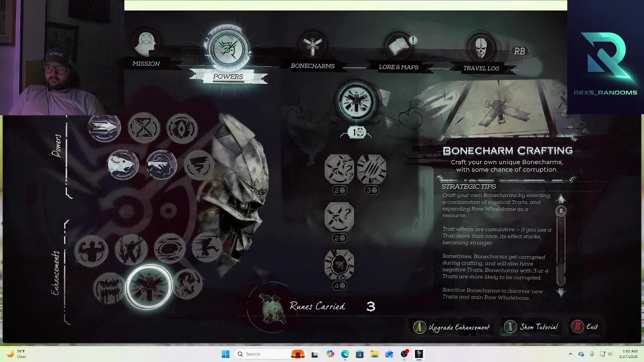Screen dimensions: 644x362
Task: Select the highlighted Bonecharm Crafting enhancement
Action: [149, 287]
